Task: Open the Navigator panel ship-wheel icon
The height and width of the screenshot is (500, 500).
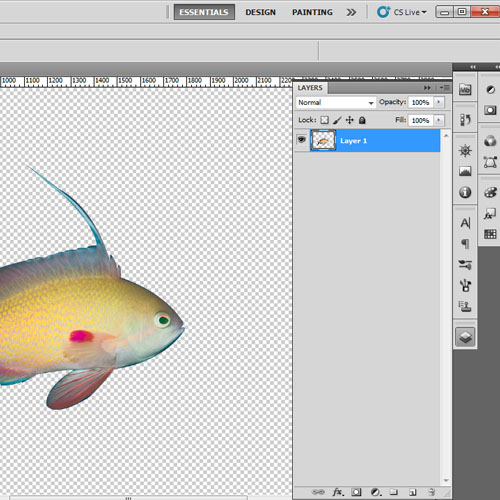Action: [465, 151]
